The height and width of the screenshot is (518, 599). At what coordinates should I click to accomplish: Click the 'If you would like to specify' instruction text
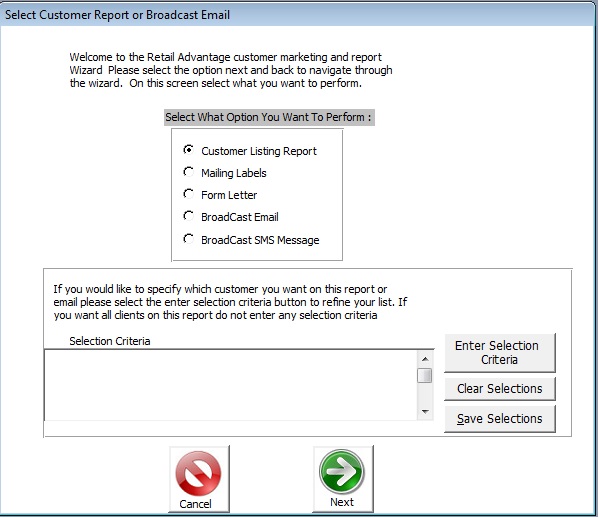click(x=230, y=302)
